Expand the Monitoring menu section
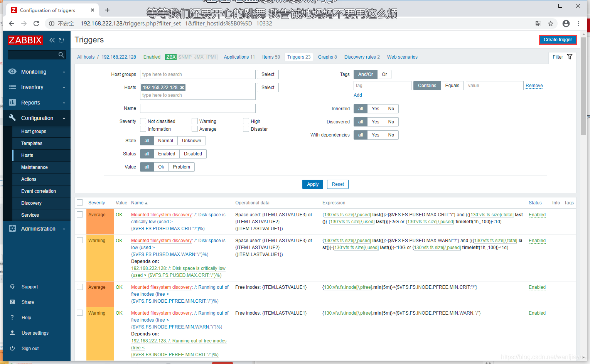 pyautogui.click(x=64, y=72)
